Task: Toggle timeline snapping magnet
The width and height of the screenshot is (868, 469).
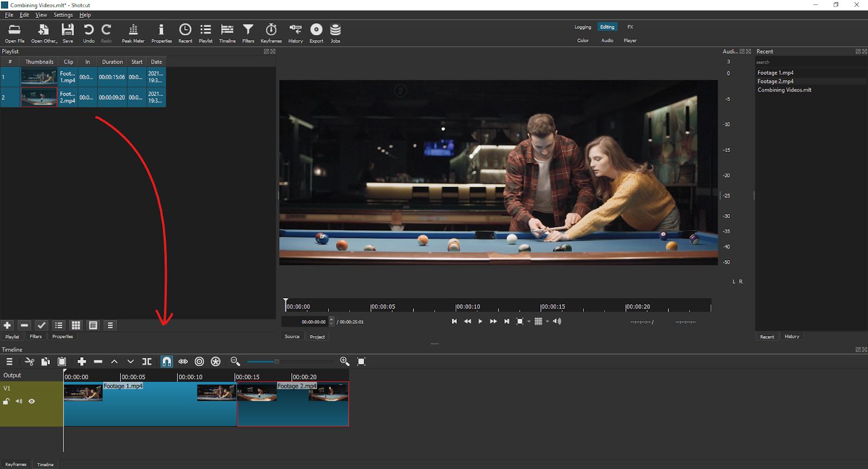Action: 167,362
